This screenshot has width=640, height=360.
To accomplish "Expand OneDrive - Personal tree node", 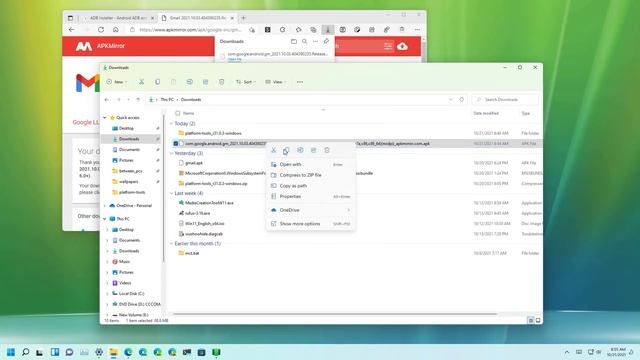I will (105, 206).
